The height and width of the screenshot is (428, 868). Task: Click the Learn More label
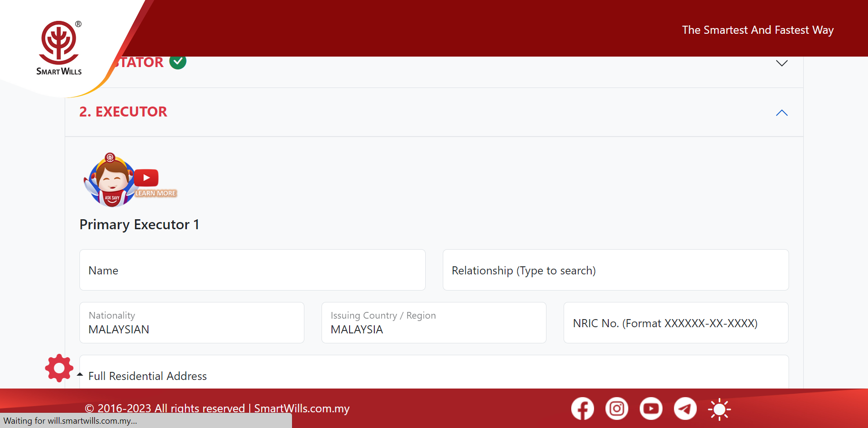156,193
